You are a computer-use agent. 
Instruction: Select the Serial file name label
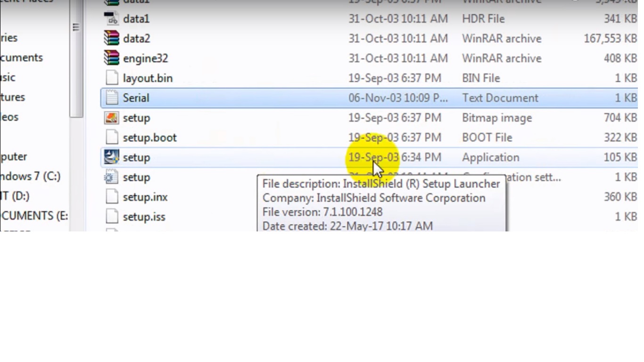(136, 98)
